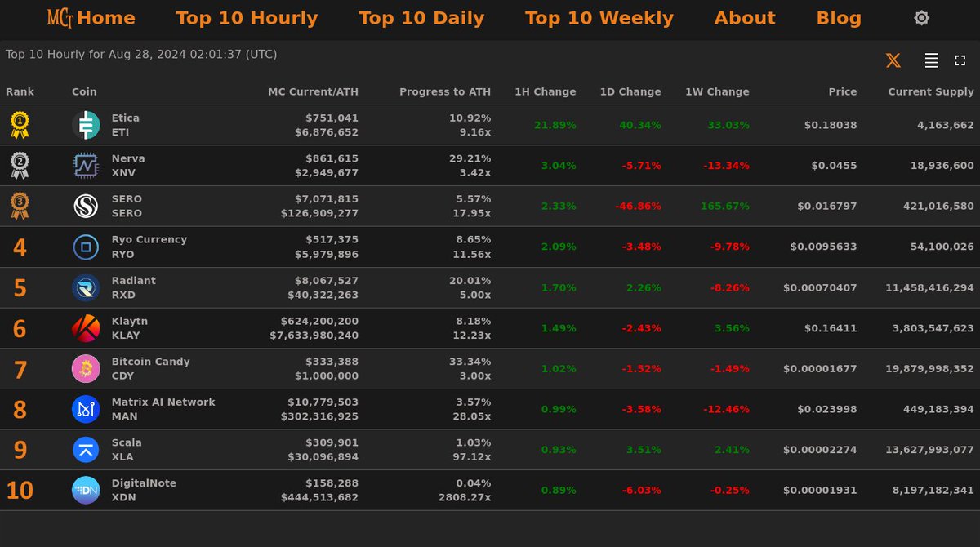Sort by Progress to ATH header

click(x=445, y=92)
